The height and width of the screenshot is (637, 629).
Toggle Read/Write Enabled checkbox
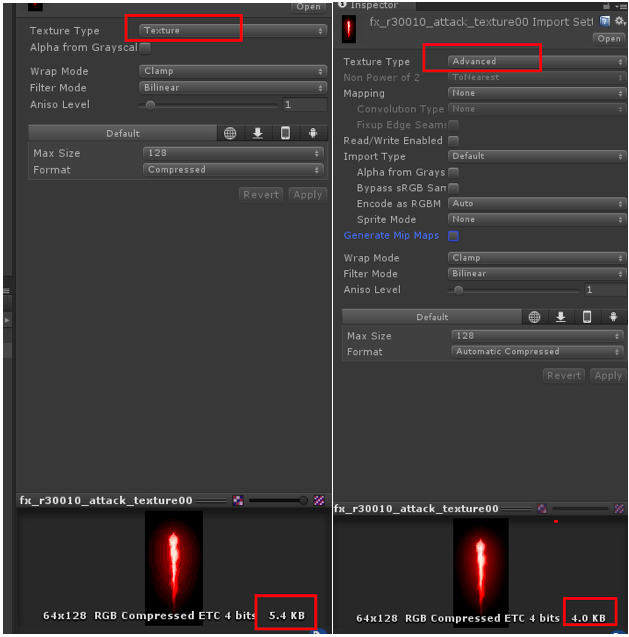[453, 141]
